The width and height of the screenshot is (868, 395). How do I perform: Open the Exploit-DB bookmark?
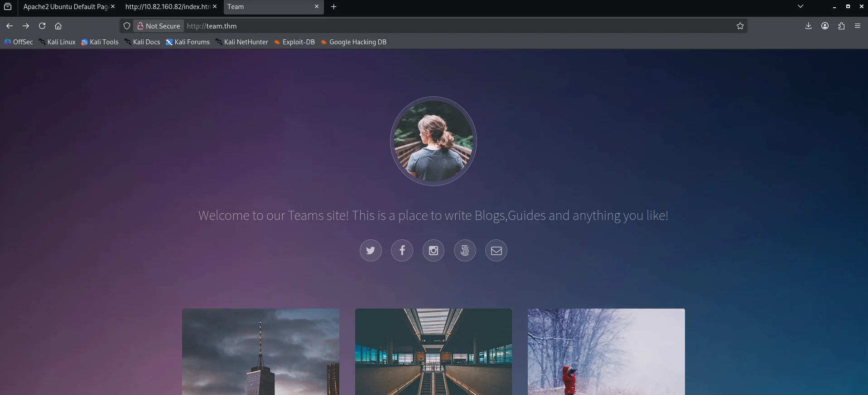[294, 42]
